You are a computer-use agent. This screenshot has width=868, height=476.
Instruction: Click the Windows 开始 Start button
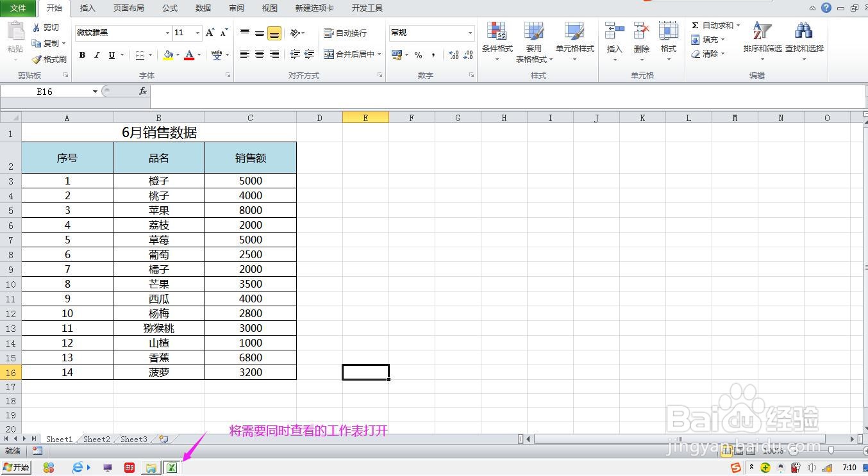tap(16, 468)
